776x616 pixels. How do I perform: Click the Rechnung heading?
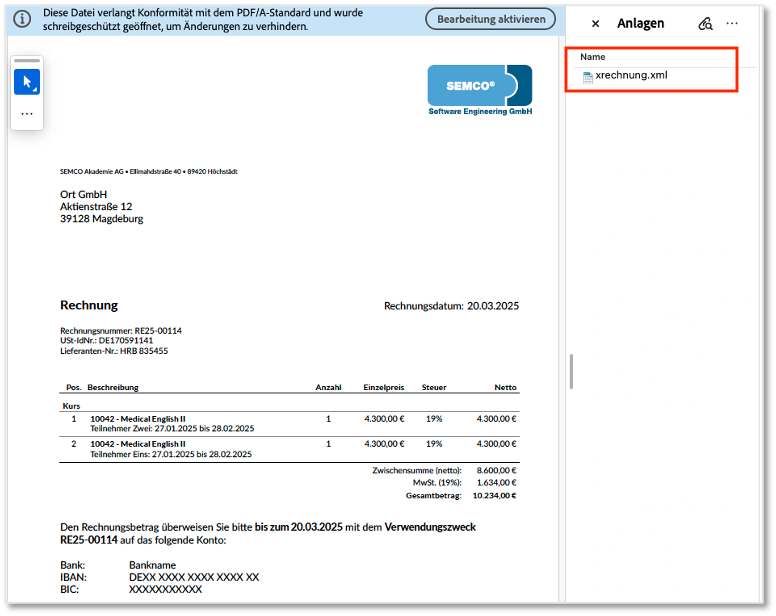89,305
